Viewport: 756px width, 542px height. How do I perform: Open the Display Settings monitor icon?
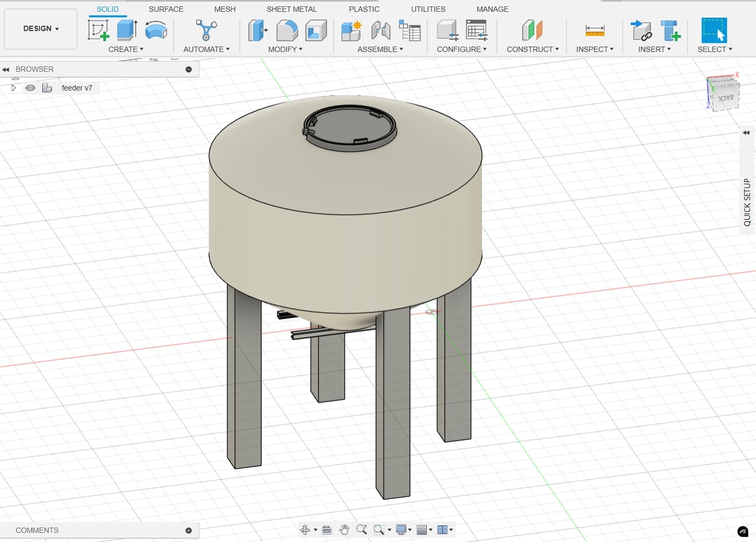[401, 530]
